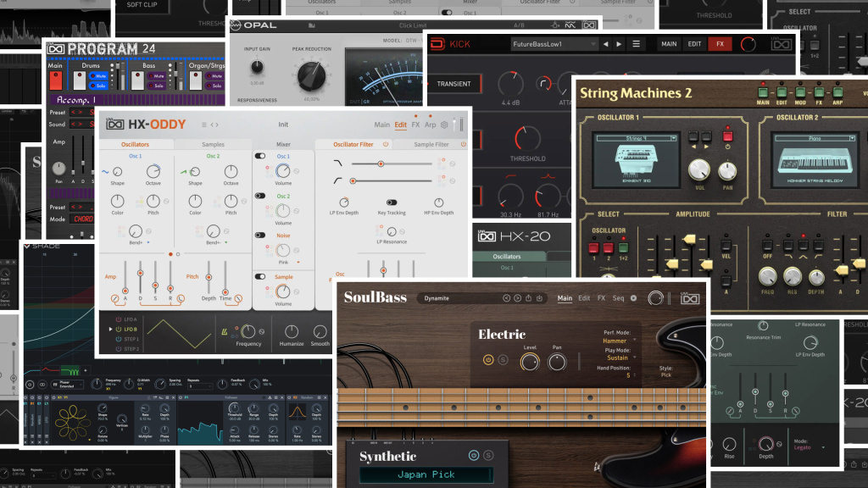Toggle Oscillator Filter power icon in HX-ODDY
The image size is (868, 488).
coord(386,144)
